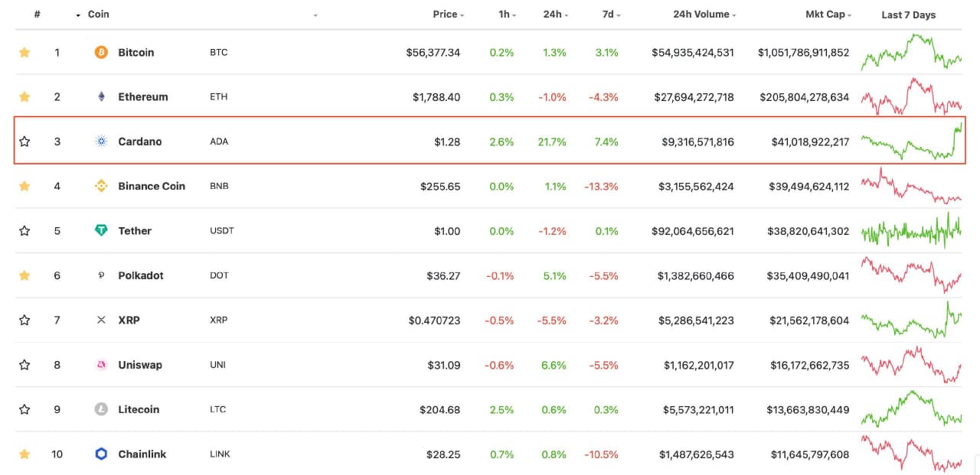Sort table by 24h change column
The image size is (980, 475).
coord(556,14)
